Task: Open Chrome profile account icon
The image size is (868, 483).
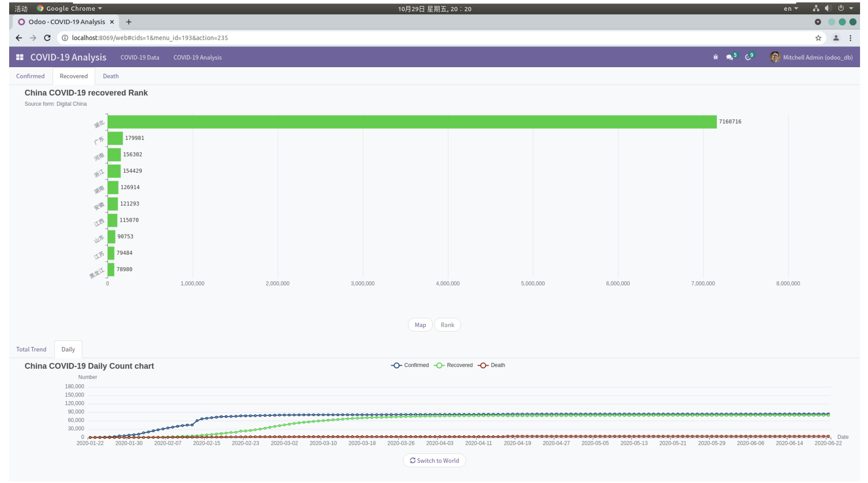Action: click(836, 38)
